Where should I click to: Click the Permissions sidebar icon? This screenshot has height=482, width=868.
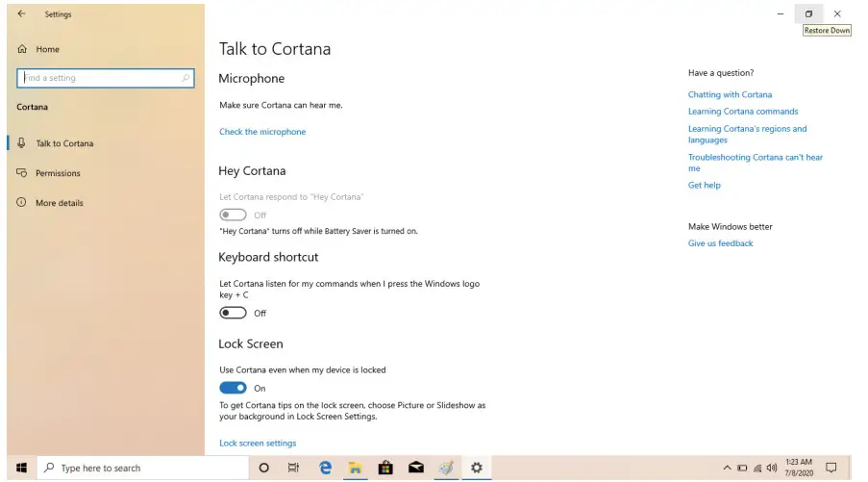pyautogui.click(x=21, y=173)
